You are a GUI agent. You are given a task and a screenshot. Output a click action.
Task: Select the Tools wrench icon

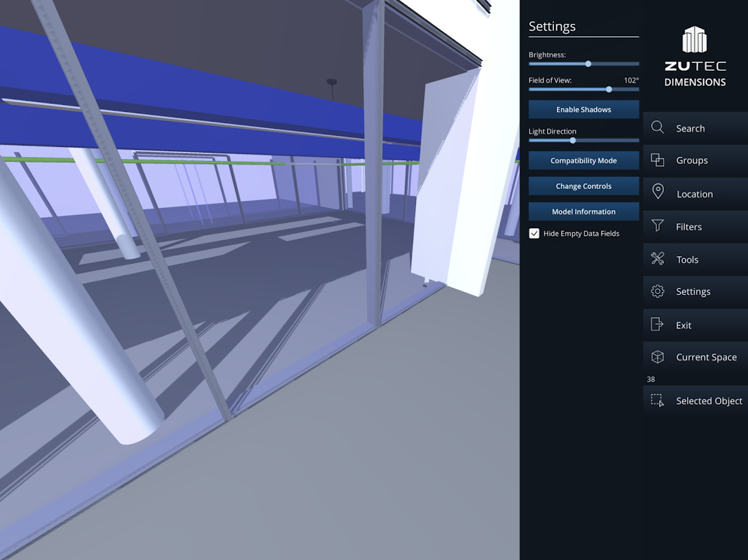[658, 258]
